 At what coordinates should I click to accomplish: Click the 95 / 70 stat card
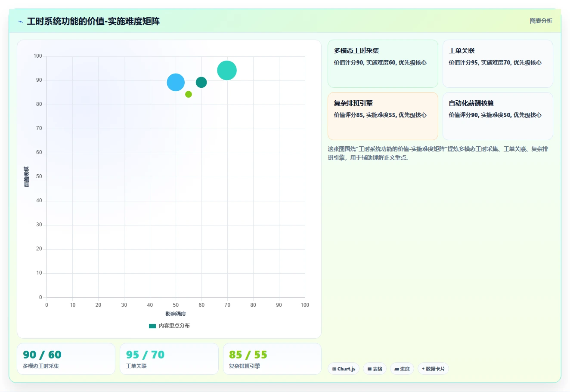point(169,359)
